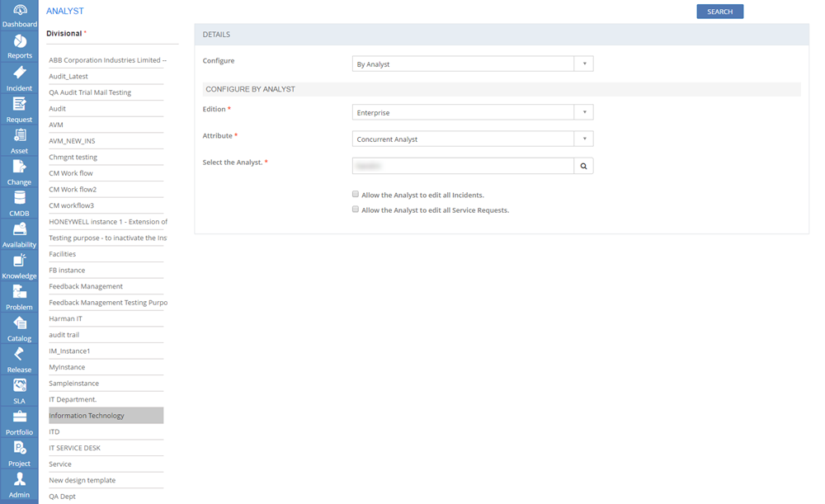Select the Harman IT divisional entry
This screenshot has height=504, width=825.
66,318
